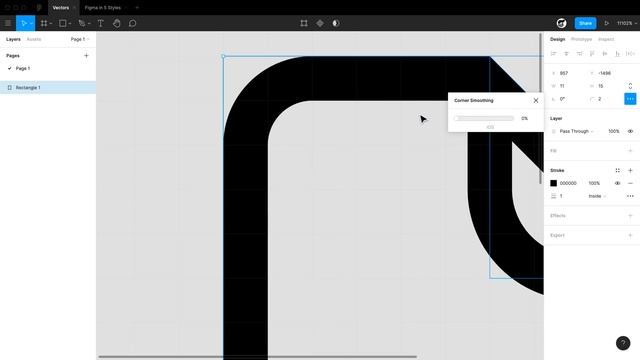Add another Stroke with plus icon
Image resolution: width=640 pixels, height=360 pixels.
coord(630,170)
